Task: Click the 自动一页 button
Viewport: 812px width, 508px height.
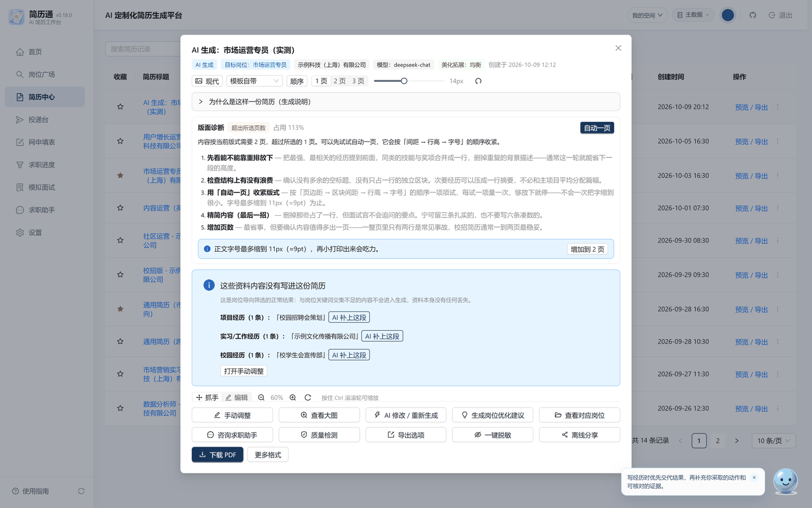Action: coord(597,128)
